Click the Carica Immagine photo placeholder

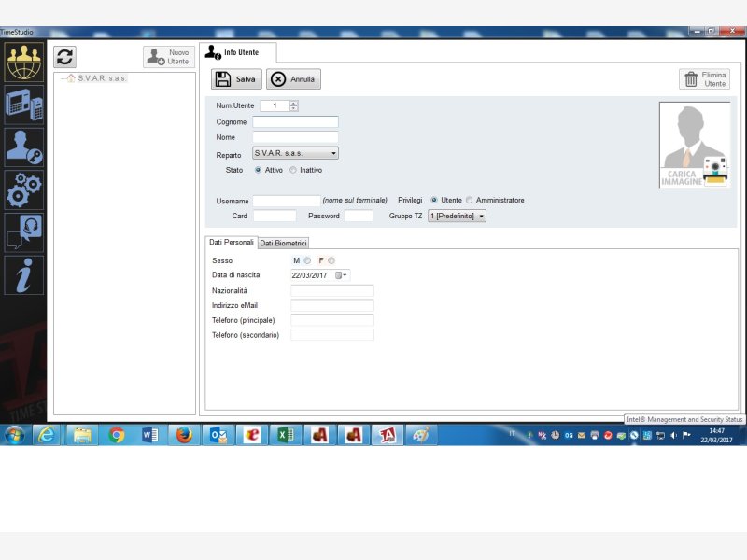(x=695, y=145)
